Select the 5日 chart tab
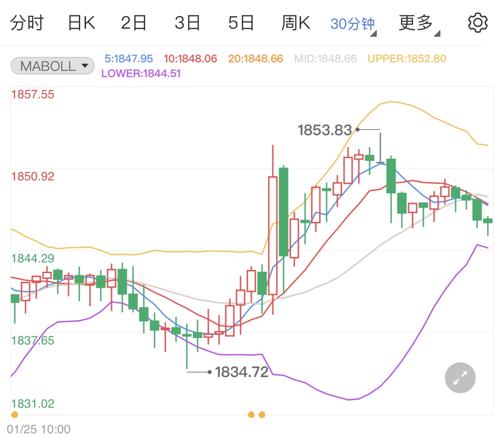 [241, 23]
